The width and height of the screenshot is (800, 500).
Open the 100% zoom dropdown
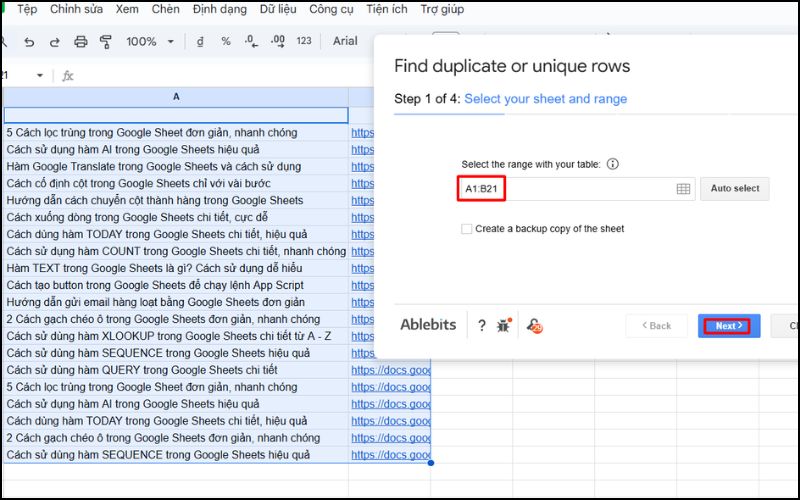tap(149, 42)
